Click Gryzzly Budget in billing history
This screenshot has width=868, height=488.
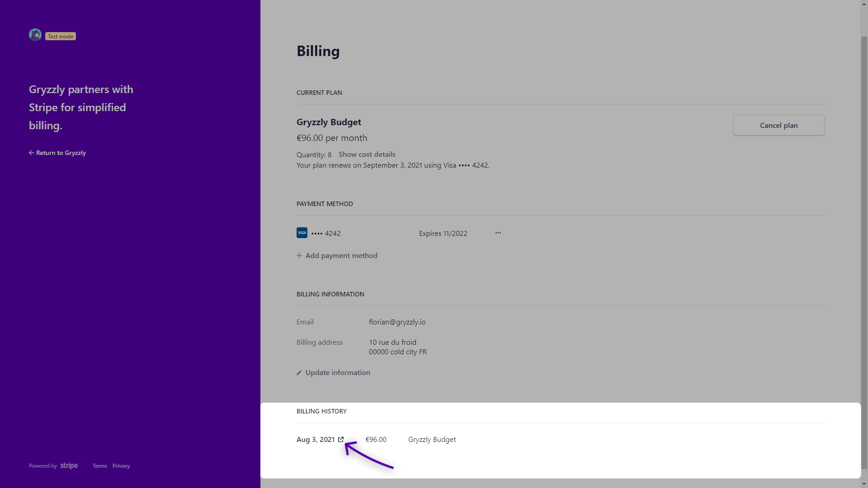coord(432,440)
